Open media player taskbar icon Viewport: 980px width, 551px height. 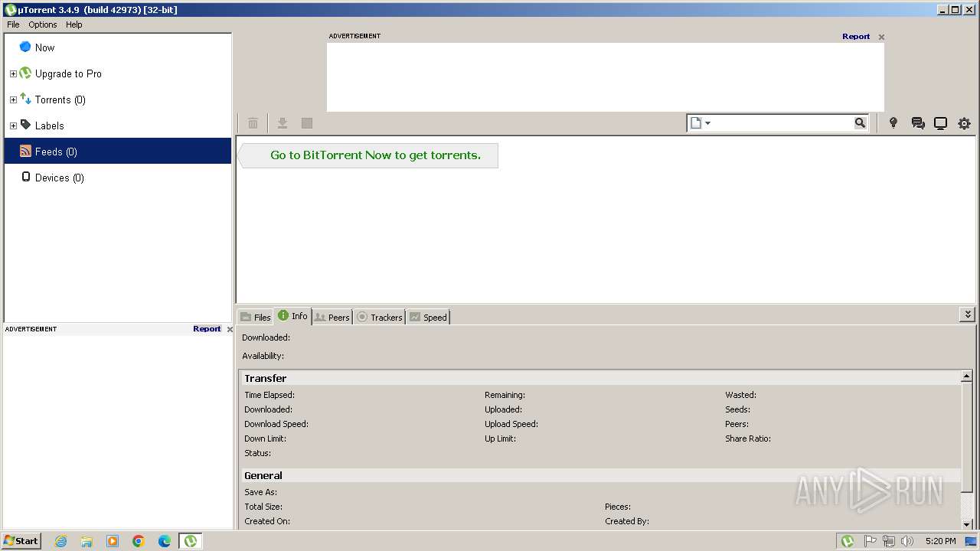click(x=113, y=541)
